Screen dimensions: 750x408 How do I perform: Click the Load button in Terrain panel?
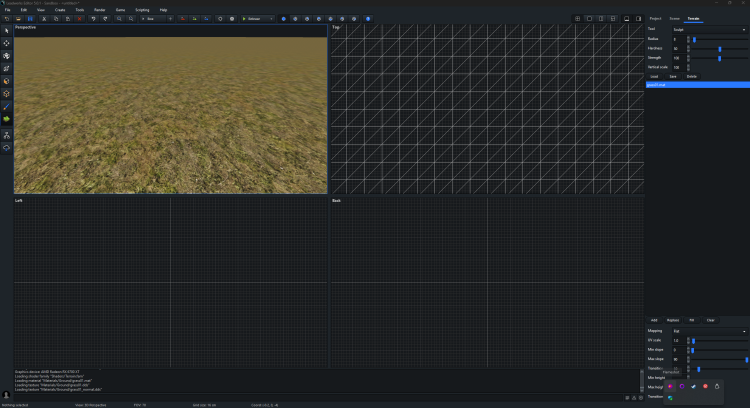654,76
